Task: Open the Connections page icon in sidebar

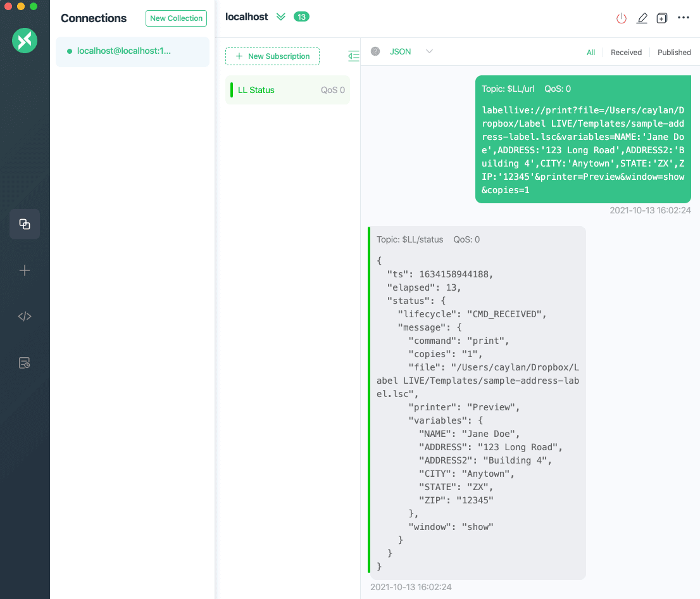Action: coord(25,224)
